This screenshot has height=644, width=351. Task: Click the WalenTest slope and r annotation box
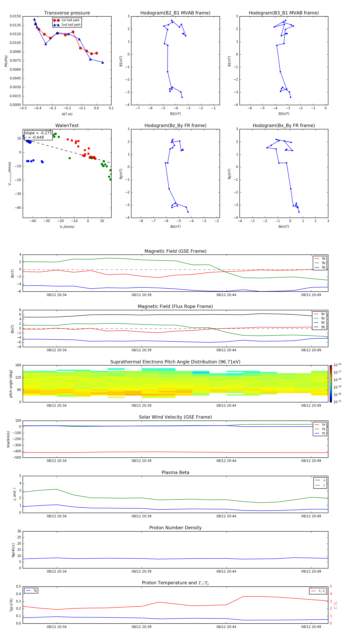[x=38, y=135]
